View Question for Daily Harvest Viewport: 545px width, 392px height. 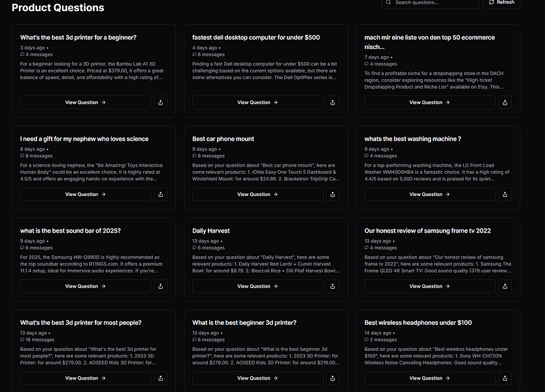[257, 286]
